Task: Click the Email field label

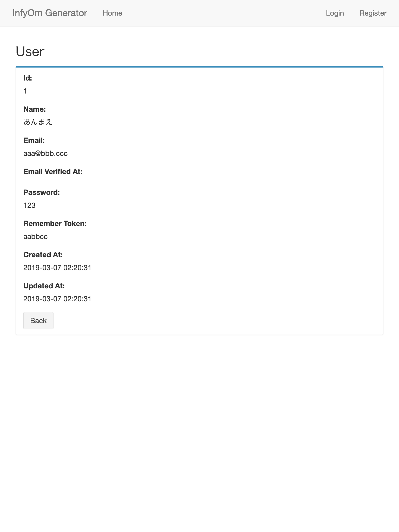Action: [34, 141]
